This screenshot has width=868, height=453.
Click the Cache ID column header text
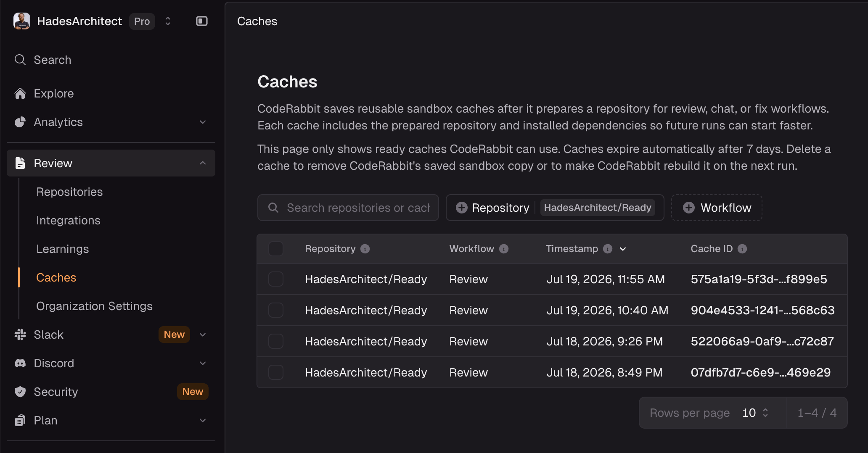tap(712, 249)
